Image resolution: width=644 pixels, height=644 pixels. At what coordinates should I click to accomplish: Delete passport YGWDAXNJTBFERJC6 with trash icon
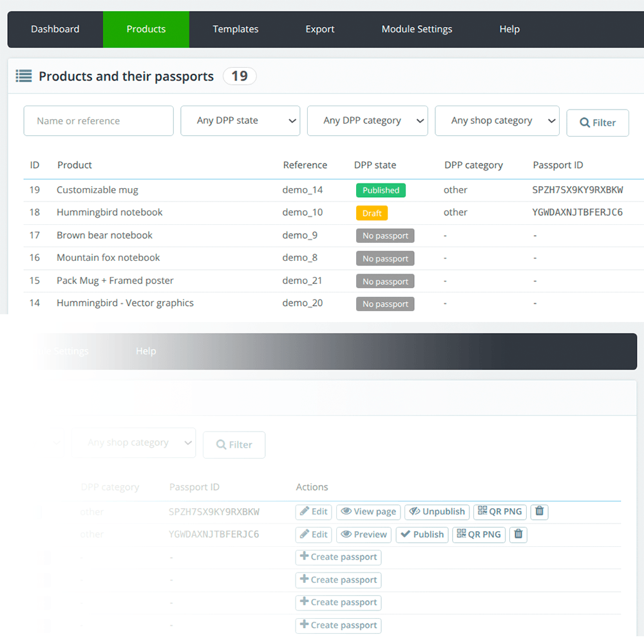coord(518,535)
